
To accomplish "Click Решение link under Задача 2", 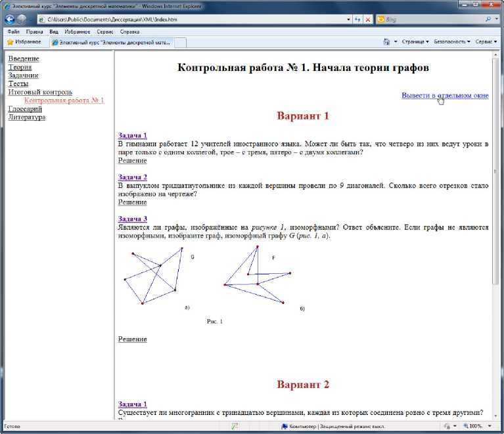I will point(133,202).
